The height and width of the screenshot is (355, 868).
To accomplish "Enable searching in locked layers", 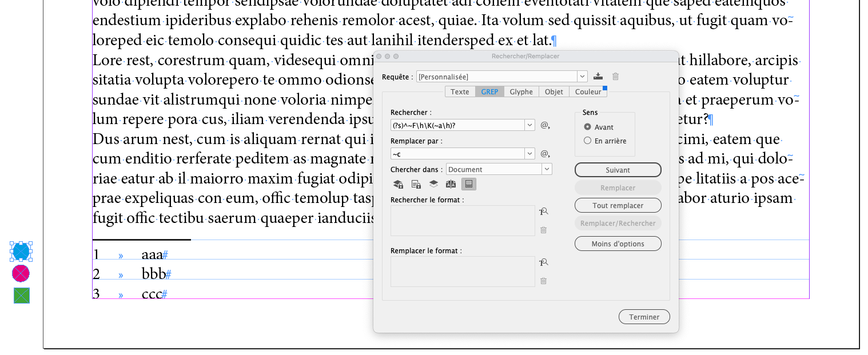I will click(x=399, y=184).
